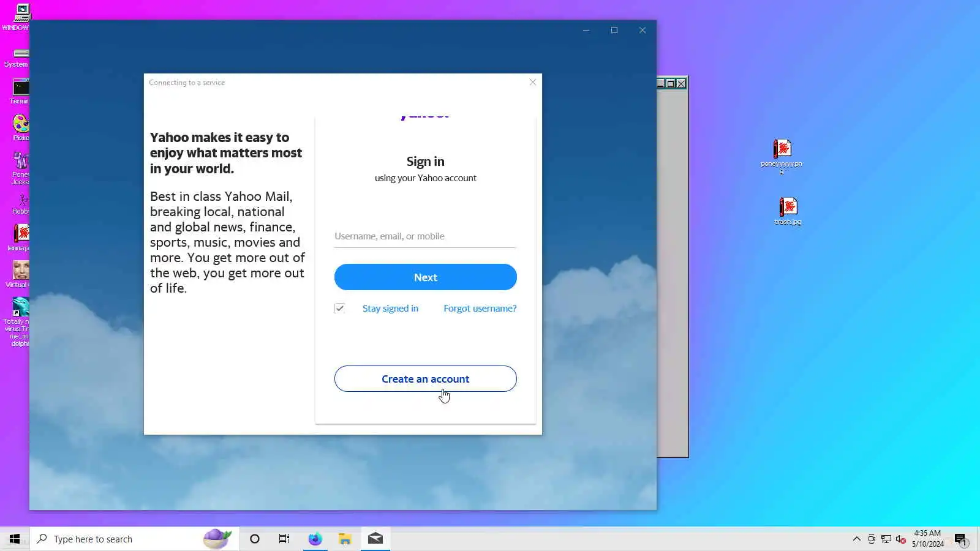
Task: Open the Windows Start menu
Action: coord(15,539)
